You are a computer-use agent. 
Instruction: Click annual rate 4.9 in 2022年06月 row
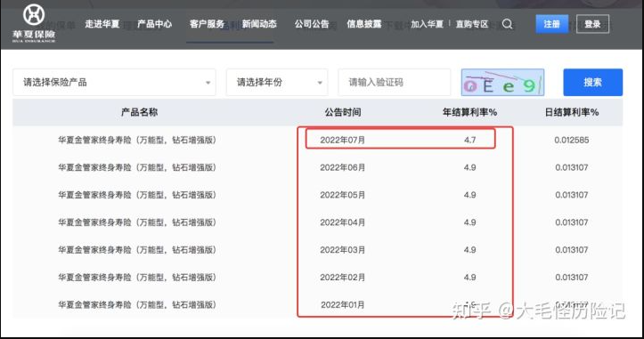coord(469,167)
